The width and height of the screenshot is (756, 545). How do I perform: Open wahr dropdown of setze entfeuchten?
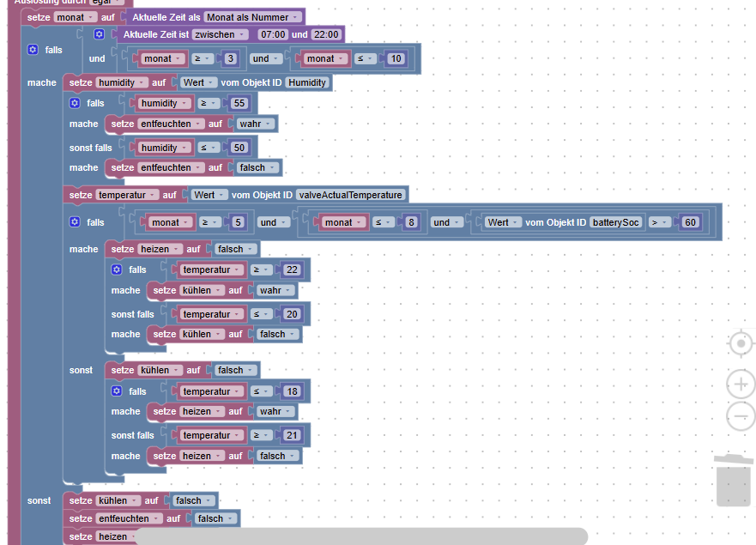257,124
